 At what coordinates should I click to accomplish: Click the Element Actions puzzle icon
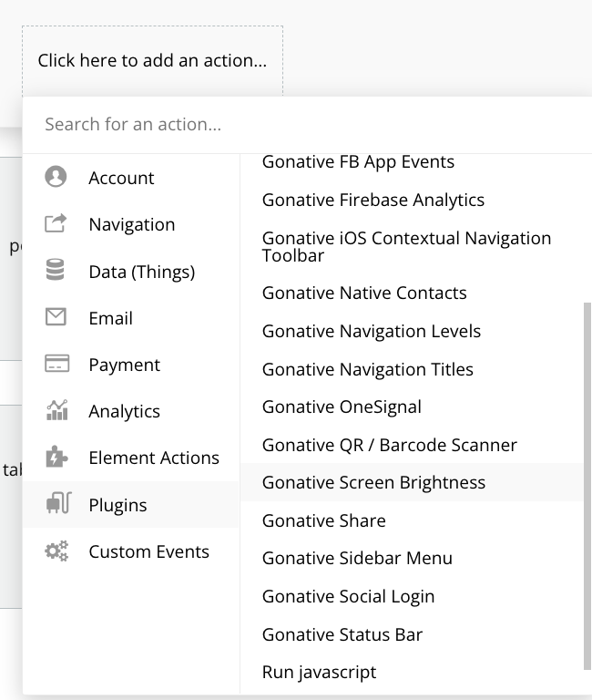pos(56,457)
